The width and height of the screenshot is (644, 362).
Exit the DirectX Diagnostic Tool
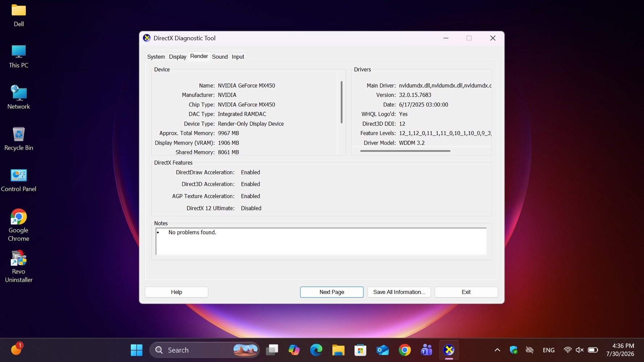pos(466,292)
